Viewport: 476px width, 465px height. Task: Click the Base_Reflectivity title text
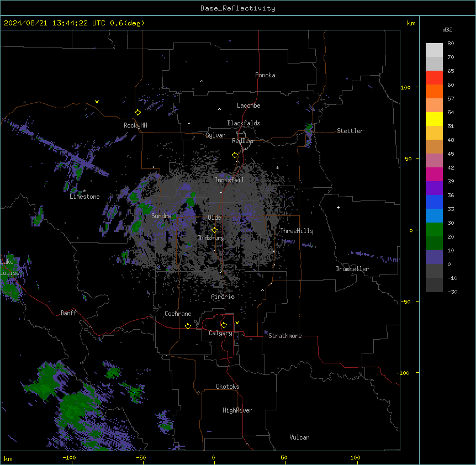coord(238,8)
